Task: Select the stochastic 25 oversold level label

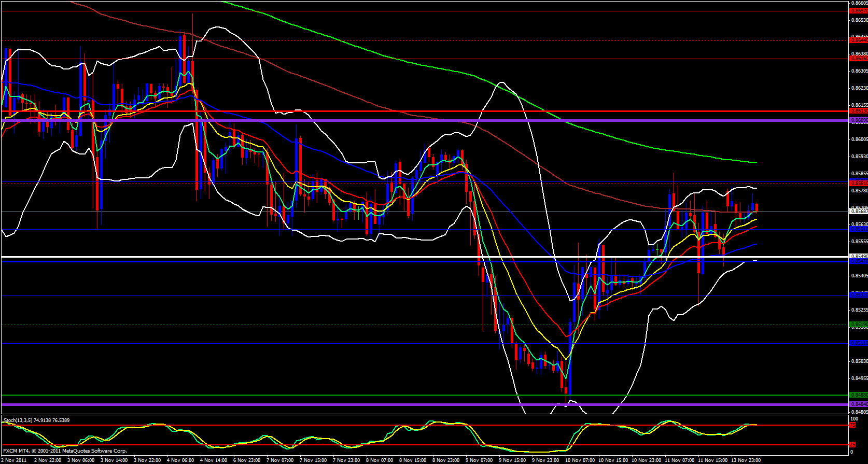Action: [x=852, y=445]
